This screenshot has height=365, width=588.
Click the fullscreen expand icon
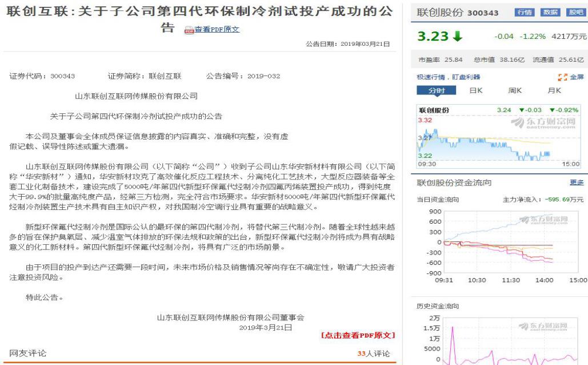pyautogui.click(x=562, y=77)
